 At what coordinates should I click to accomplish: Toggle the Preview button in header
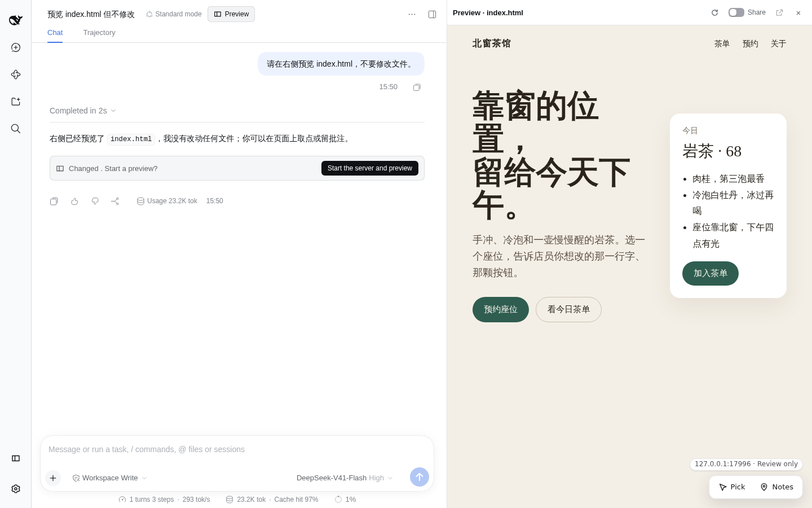(231, 14)
